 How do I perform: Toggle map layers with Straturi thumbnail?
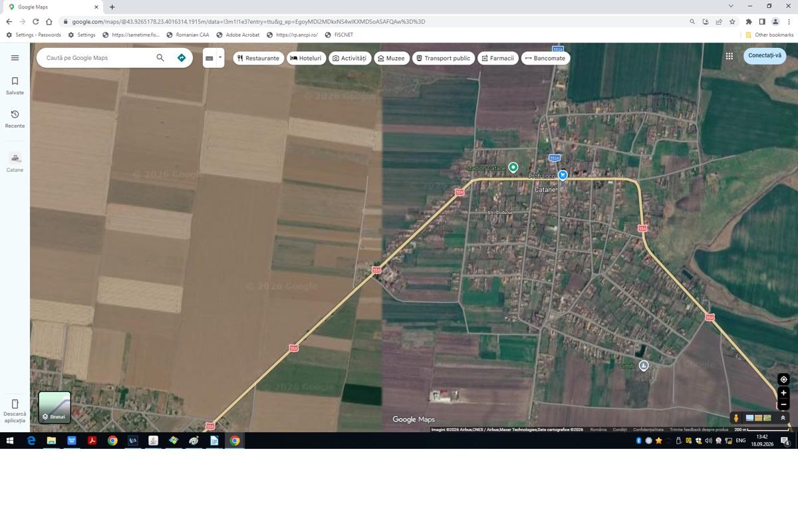coord(55,408)
